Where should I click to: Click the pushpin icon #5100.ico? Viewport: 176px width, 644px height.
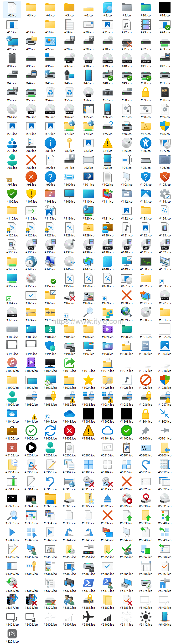(145, 431)
